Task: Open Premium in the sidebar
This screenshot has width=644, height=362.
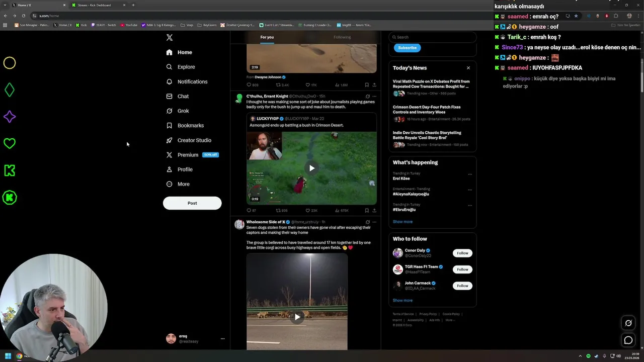Action: tap(192, 155)
